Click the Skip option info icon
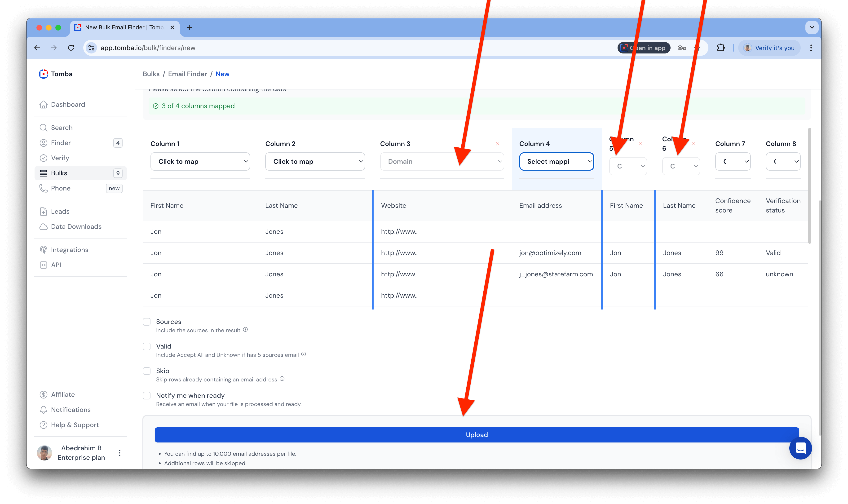The image size is (848, 504). pyautogui.click(x=282, y=379)
